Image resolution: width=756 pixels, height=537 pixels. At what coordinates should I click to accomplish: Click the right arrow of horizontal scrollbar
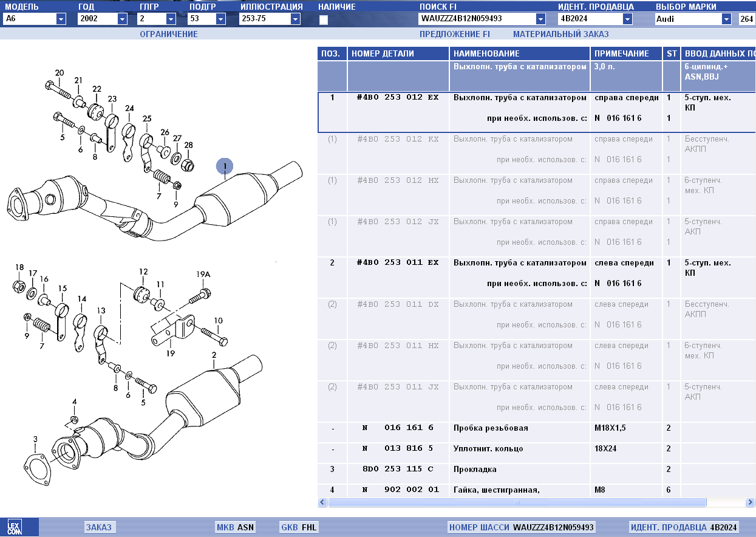(751, 502)
